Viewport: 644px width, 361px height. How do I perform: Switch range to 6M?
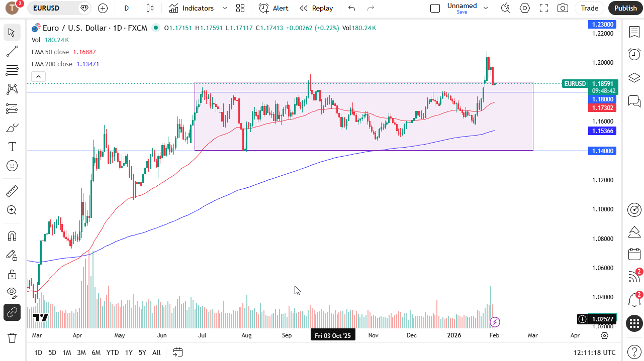[96, 352]
